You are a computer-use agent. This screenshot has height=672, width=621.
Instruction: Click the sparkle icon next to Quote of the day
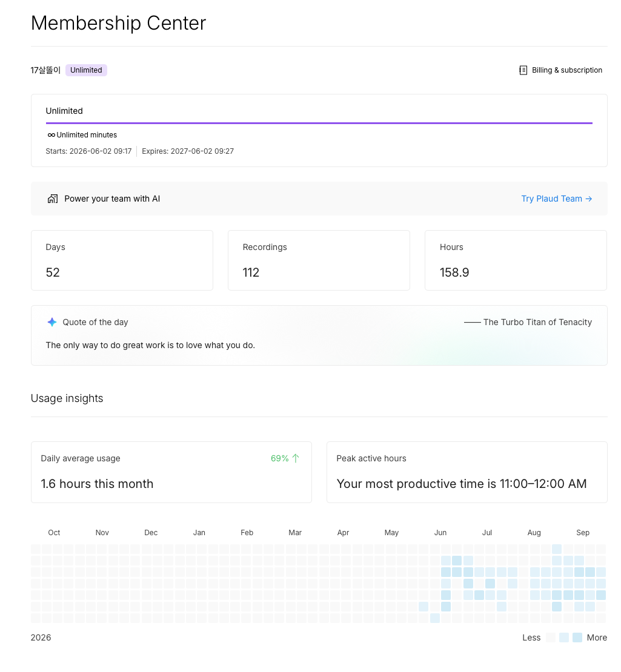[x=52, y=322]
